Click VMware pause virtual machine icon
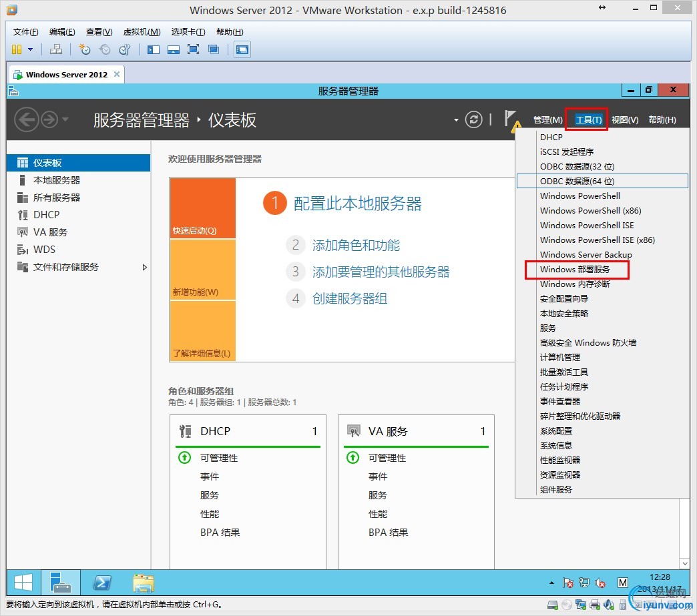This screenshot has height=616, width=697. [x=17, y=49]
